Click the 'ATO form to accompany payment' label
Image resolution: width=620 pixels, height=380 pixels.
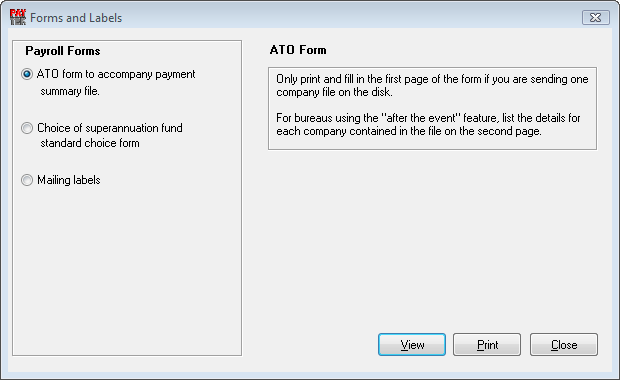click(x=116, y=74)
